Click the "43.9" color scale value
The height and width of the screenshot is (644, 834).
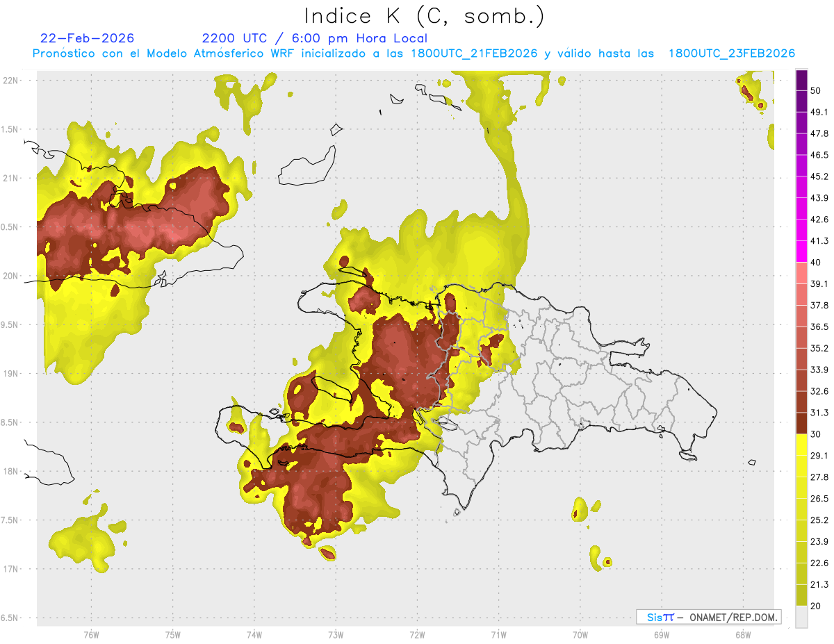[x=820, y=198]
